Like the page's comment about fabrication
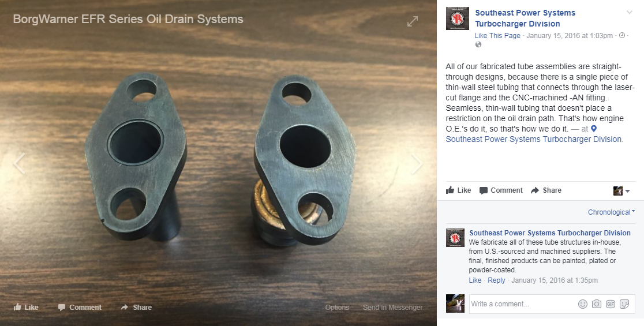Viewport: 644px width, 326px height. [475, 280]
